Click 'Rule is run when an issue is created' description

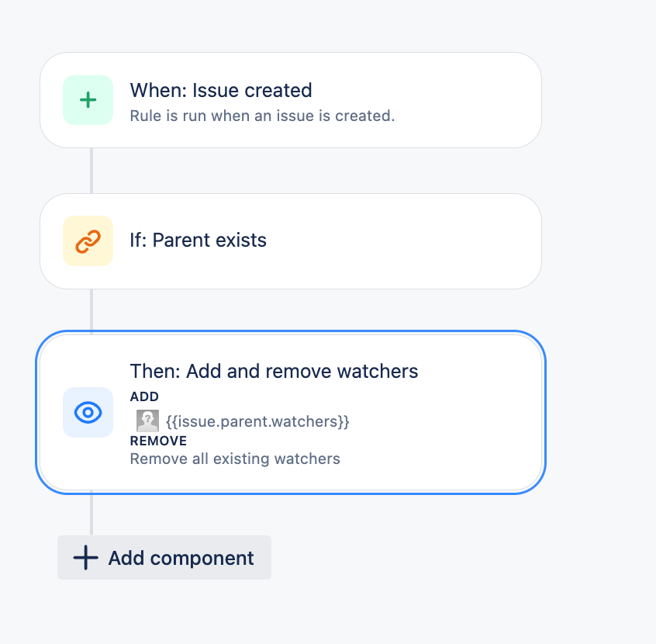tap(262, 116)
